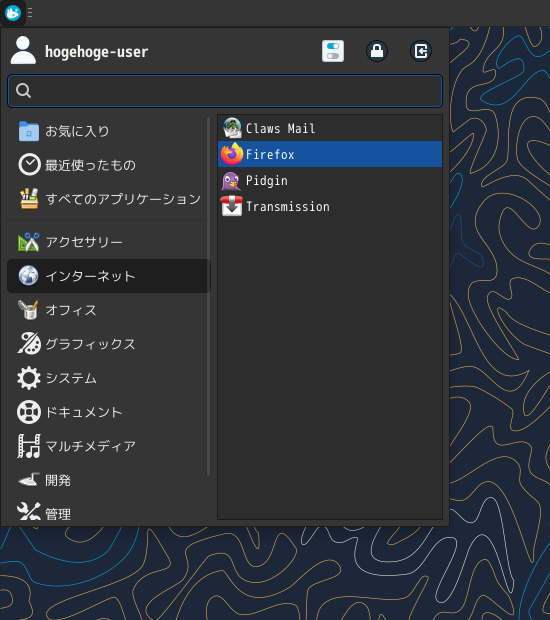550x620 pixels.
Task: Open the システム category
Action: coord(108,378)
